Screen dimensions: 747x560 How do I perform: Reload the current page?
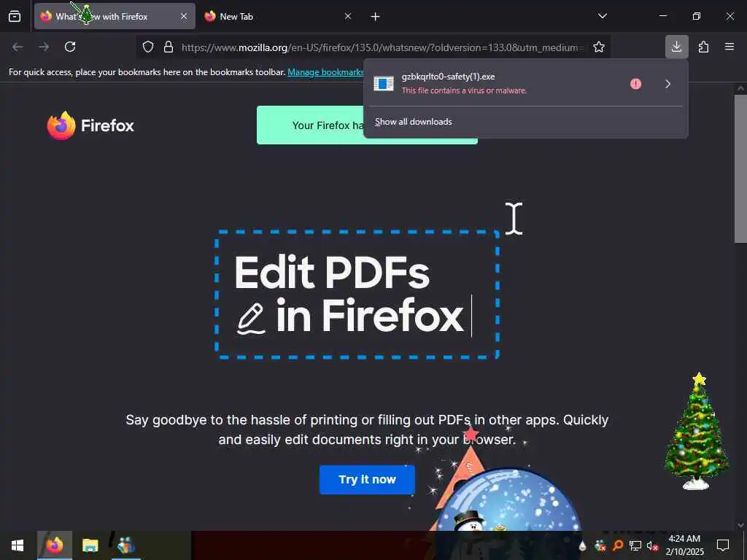coord(70,47)
